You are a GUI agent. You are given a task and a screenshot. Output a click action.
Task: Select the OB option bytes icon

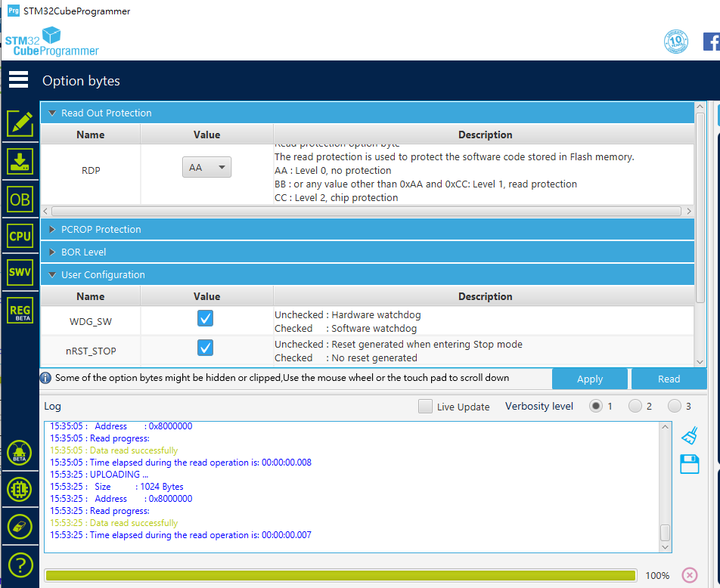pos(20,200)
